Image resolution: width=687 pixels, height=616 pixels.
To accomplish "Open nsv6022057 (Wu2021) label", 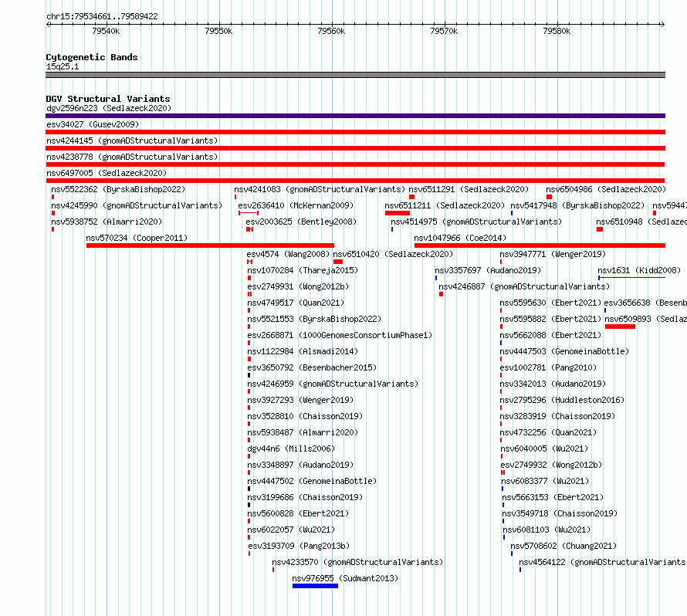I will tap(291, 530).
